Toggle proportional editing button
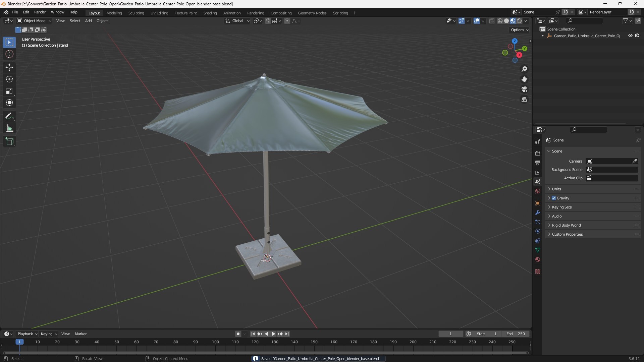 [x=287, y=21]
